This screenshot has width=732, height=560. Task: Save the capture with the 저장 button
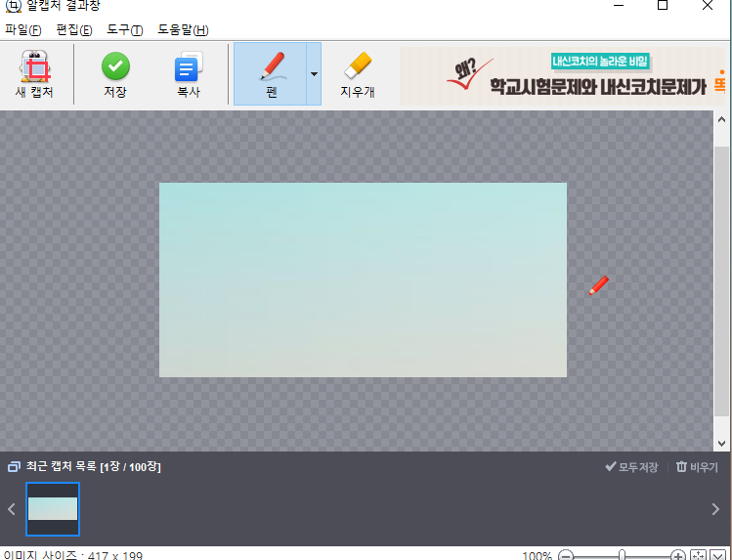(115, 73)
